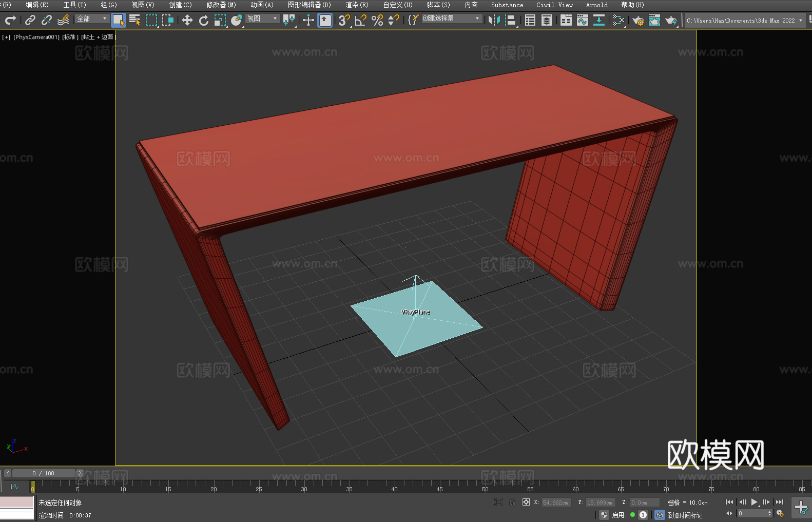Click the Y coordinate field
Viewport: 812px width, 522px height.
click(601, 502)
